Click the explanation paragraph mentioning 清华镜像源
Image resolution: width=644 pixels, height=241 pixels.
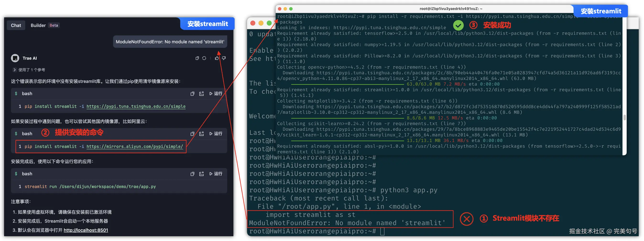(96, 82)
